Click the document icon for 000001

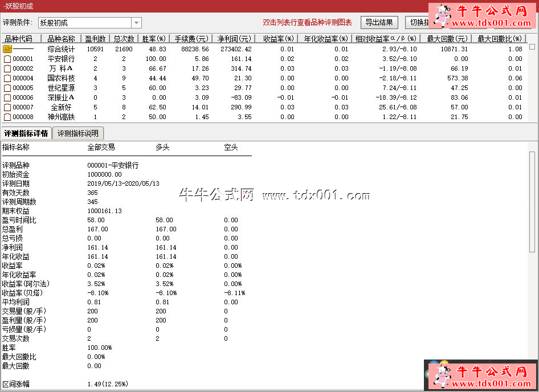[7, 59]
